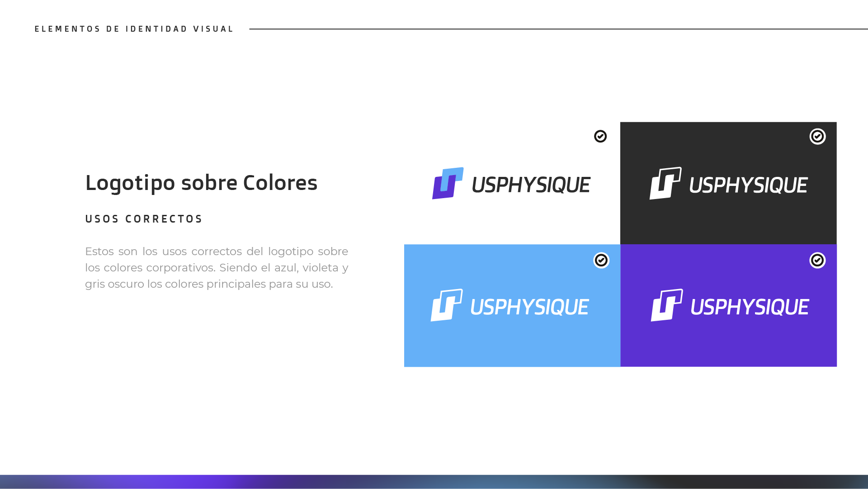Click USPHYSIQUE wordmark on light blue panel
The image size is (868, 489).
coord(529,307)
